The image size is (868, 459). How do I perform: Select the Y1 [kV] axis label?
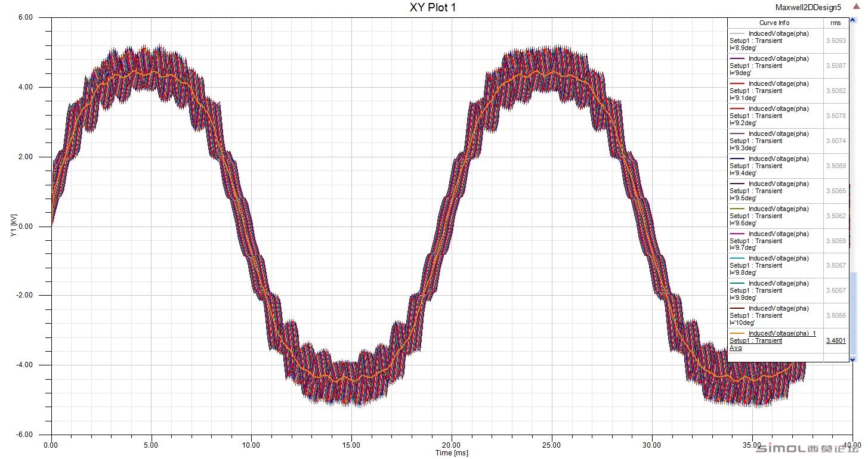13,226
